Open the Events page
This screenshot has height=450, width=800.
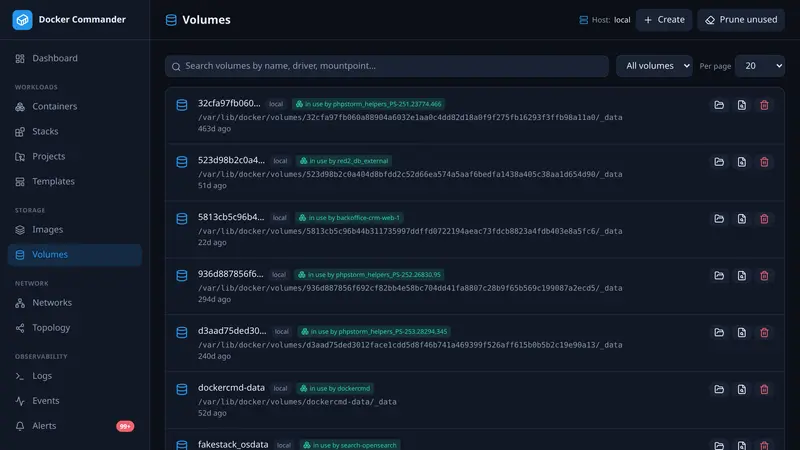74,401
